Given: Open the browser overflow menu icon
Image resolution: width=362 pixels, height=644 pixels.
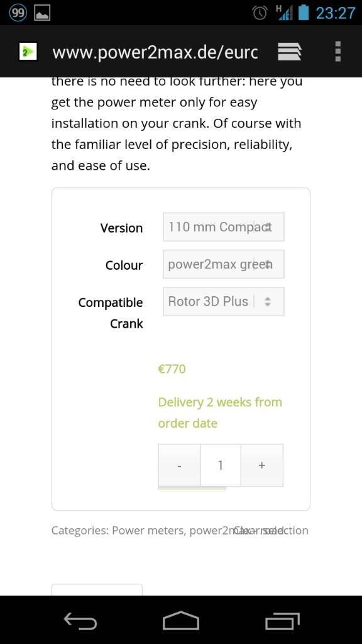Looking at the screenshot, I should [x=337, y=52].
